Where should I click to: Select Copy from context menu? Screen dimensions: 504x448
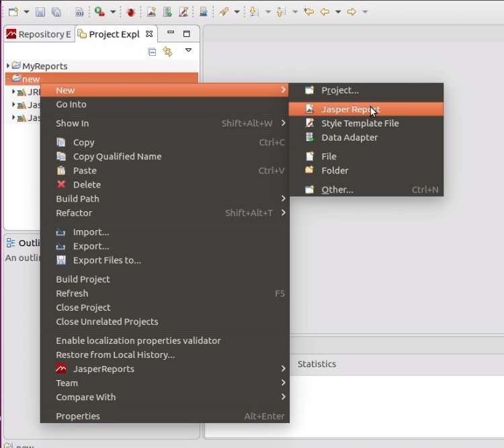click(x=165, y=142)
